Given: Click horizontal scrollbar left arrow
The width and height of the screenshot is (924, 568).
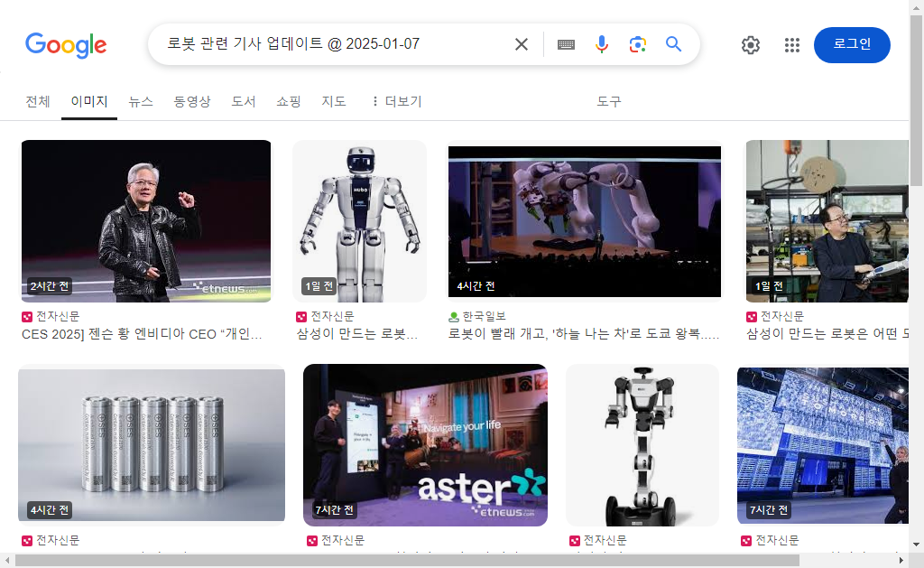Looking at the screenshot, I should click(6, 561).
